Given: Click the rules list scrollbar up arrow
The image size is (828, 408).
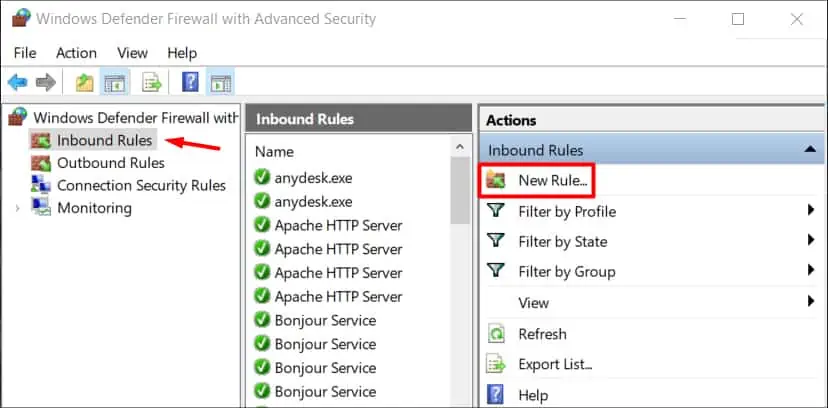Looking at the screenshot, I should point(459,147).
